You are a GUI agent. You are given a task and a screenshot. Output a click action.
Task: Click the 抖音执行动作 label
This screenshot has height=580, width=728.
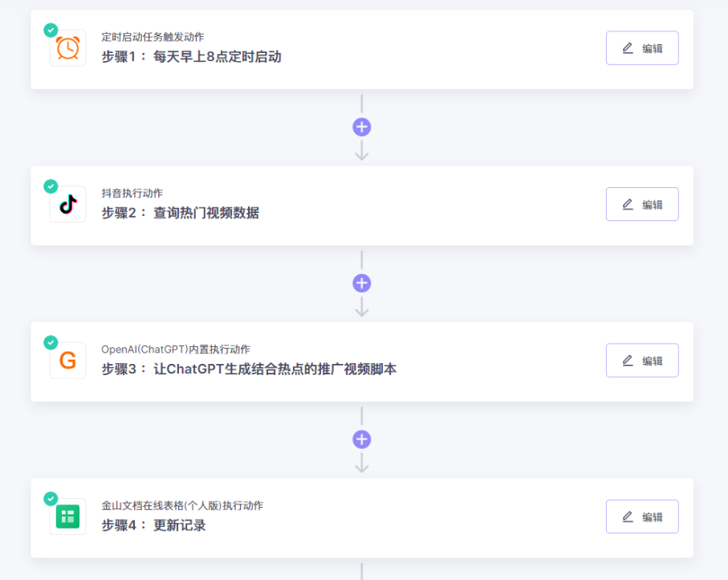(x=132, y=194)
